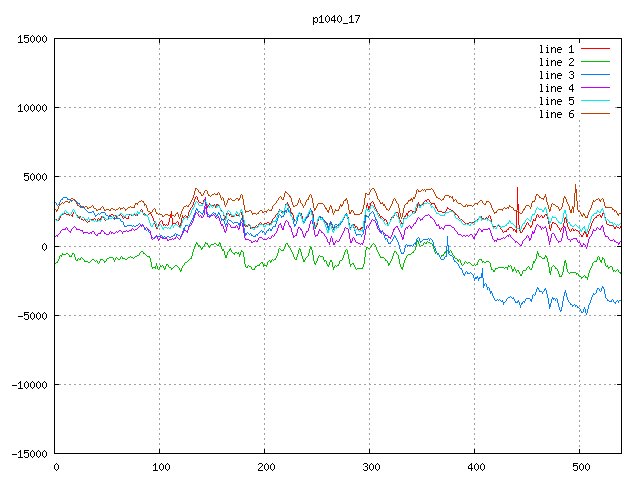Select the 'line 1' legend label

pos(556,49)
